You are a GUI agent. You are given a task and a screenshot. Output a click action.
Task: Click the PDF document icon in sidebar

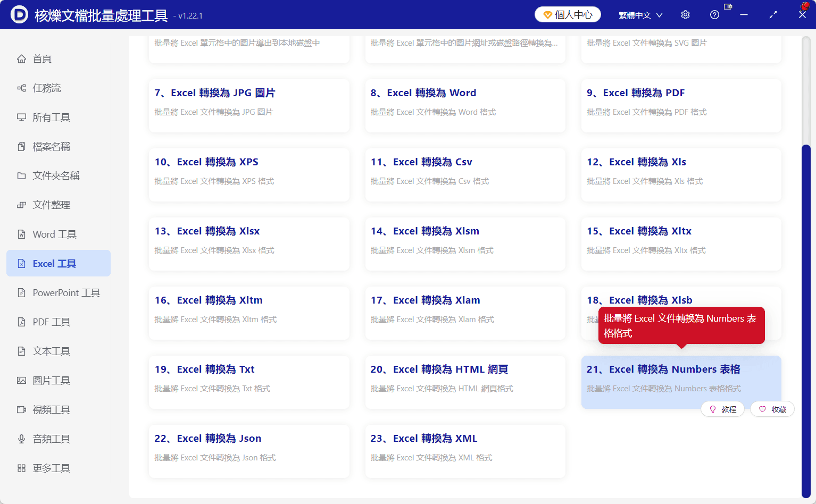21,322
